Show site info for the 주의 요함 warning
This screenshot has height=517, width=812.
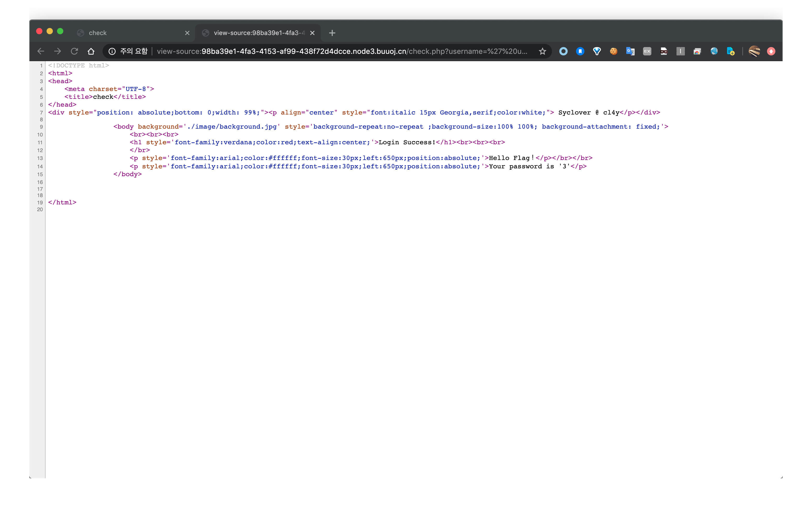click(112, 51)
